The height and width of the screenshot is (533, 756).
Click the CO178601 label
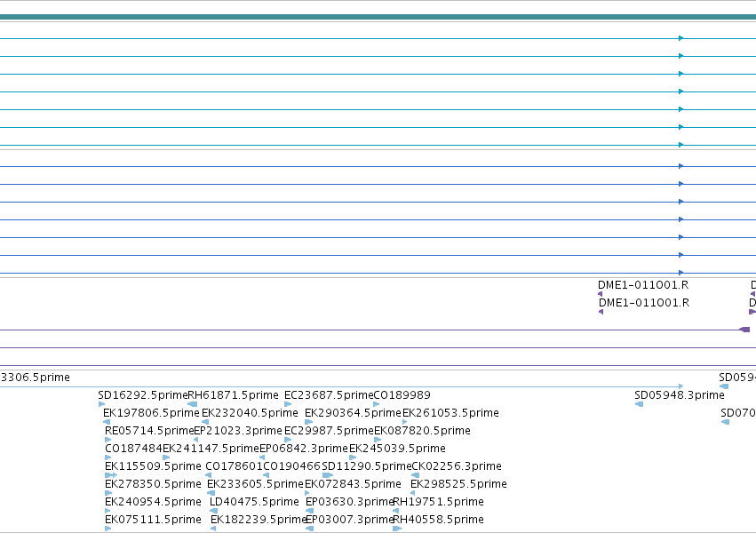[x=234, y=466]
